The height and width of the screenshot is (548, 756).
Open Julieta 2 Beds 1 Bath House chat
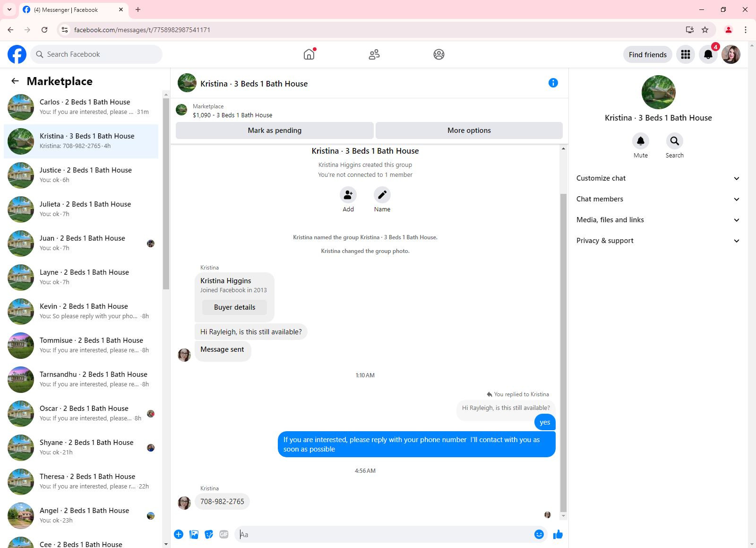pos(81,209)
